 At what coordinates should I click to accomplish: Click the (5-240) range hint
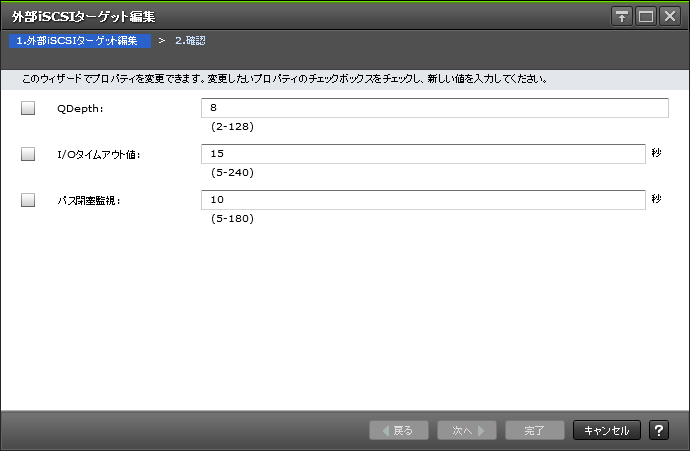(232, 172)
